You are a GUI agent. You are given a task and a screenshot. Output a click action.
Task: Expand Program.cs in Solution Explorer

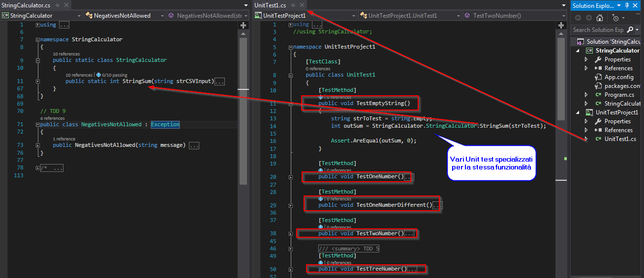point(586,95)
